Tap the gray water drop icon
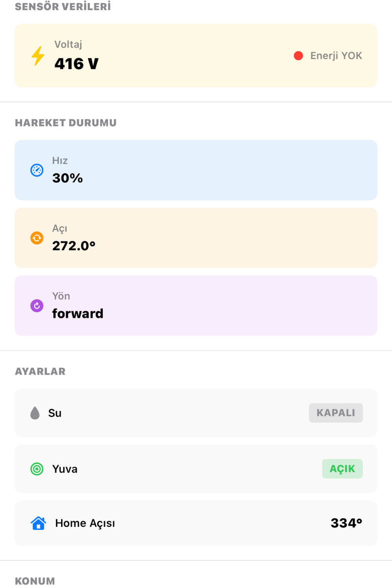The width and height of the screenshot is (392, 588). pyautogui.click(x=35, y=413)
